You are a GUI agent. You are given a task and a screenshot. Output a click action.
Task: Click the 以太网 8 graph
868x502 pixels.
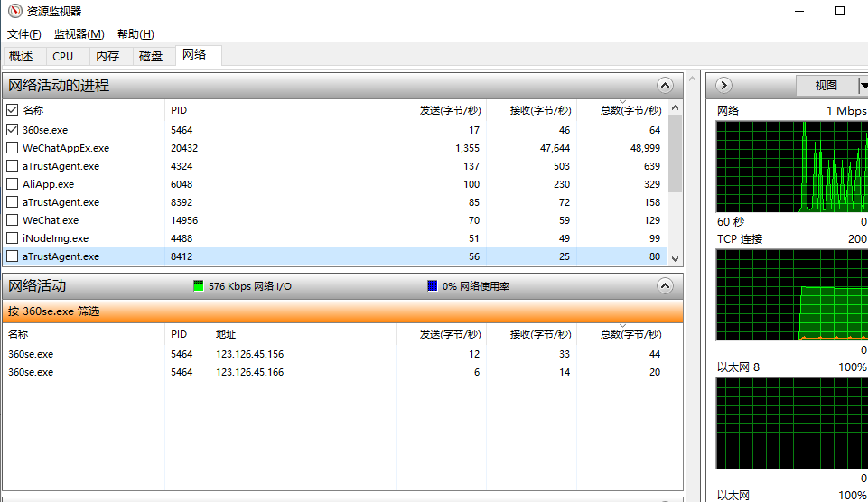coord(792,423)
